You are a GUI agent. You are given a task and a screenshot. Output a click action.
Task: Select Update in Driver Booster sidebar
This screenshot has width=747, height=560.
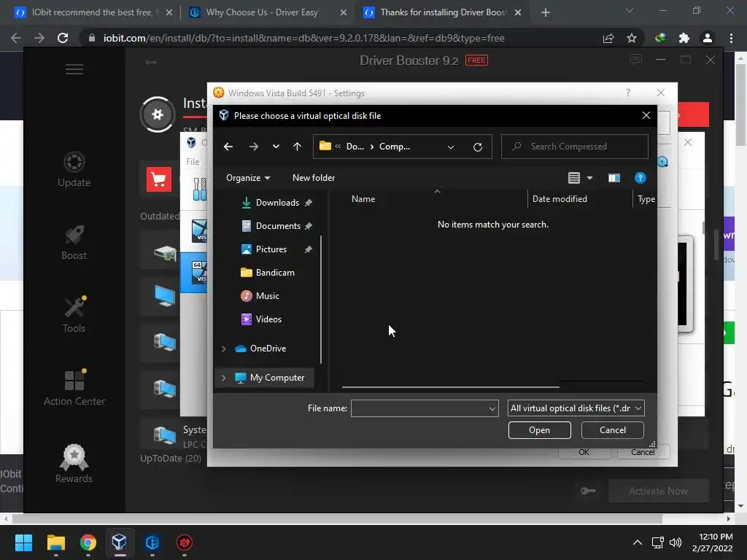pyautogui.click(x=74, y=169)
